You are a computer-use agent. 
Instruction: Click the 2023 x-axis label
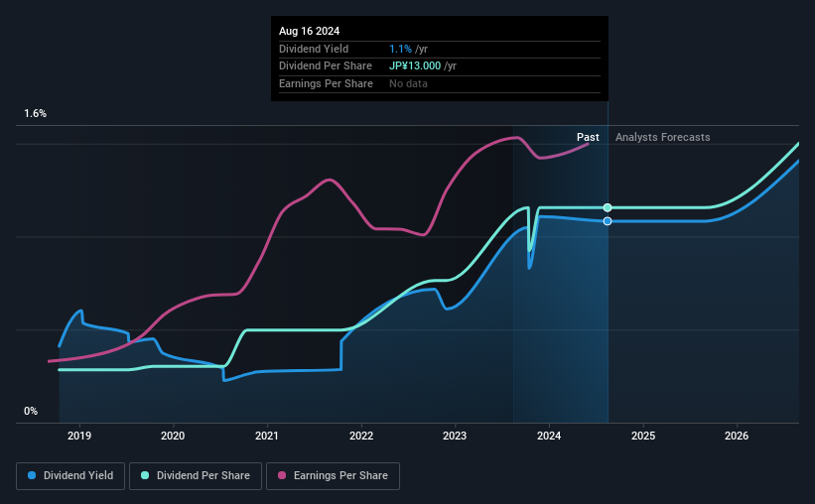[x=455, y=436]
